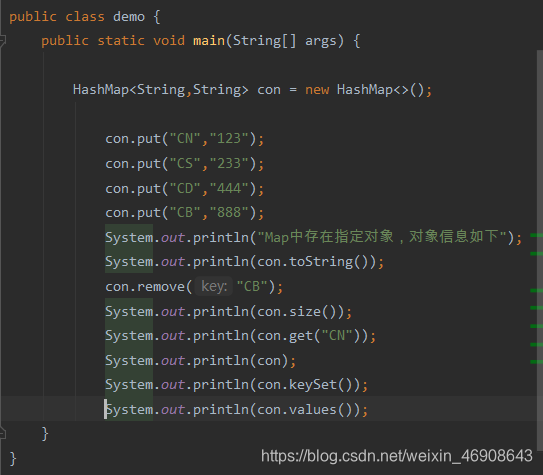Viewport: 543px width, 475px height.
Task: Click the "CB" string in con.remove
Action: coord(252,286)
